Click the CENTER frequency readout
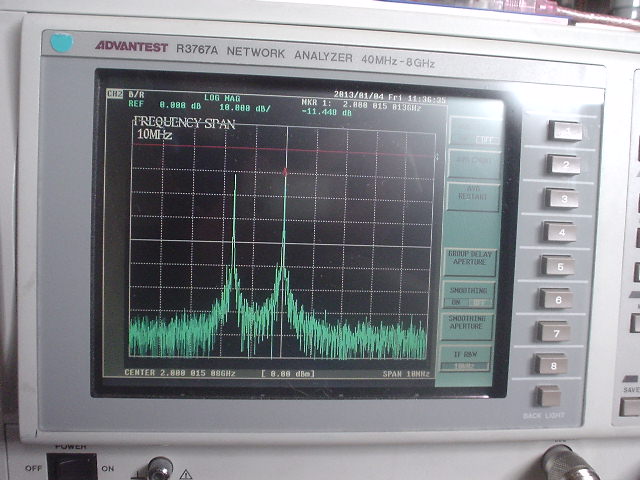 pyautogui.click(x=180, y=373)
